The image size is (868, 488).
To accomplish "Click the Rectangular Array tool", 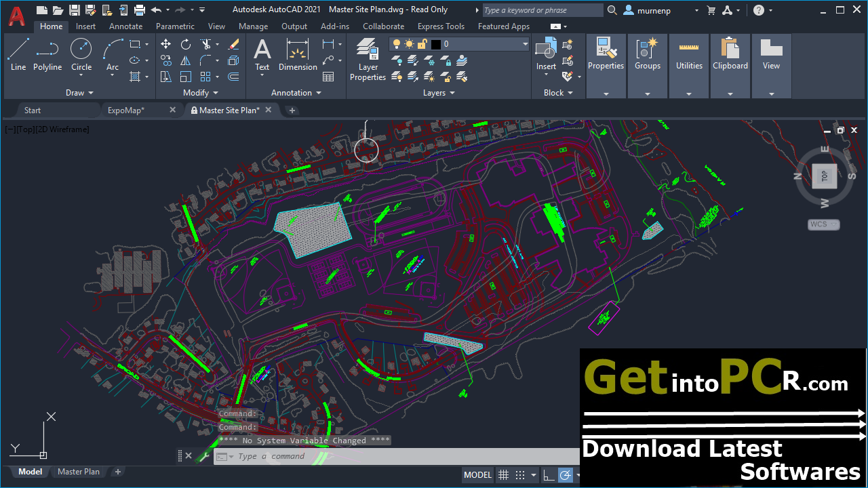I will [x=205, y=77].
